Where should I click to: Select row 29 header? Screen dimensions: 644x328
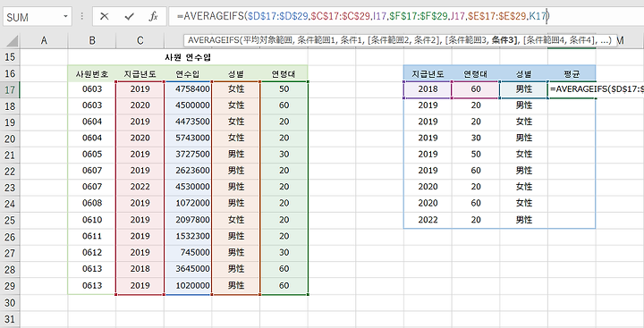pyautogui.click(x=10, y=285)
